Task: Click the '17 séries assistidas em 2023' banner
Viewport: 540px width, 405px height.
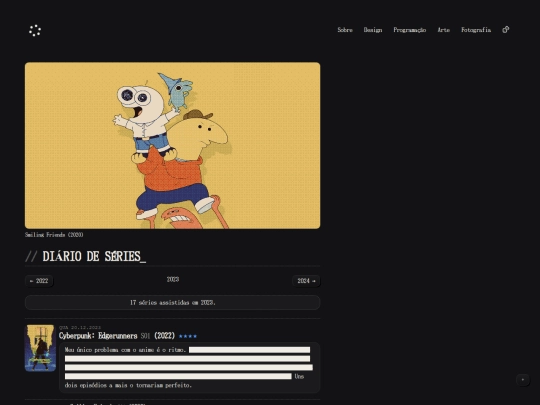Action: click(173, 303)
